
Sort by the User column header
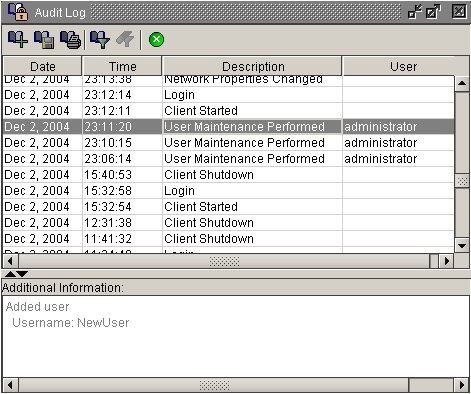403,66
